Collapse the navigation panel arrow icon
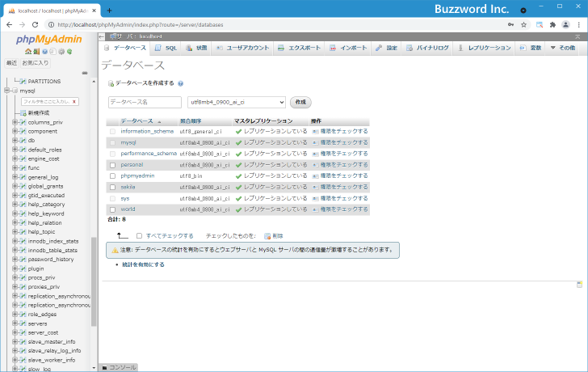 (102, 36)
